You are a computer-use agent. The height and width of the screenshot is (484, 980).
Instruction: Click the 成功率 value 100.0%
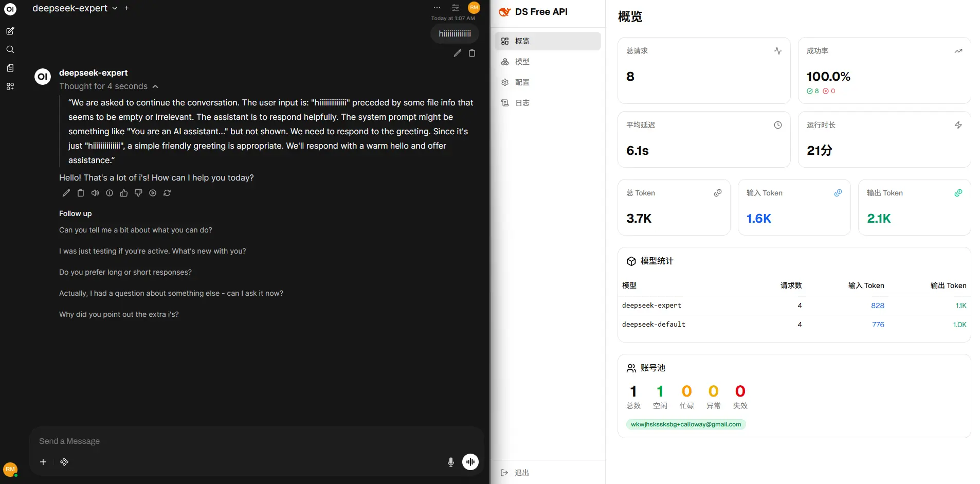coord(828,77)
